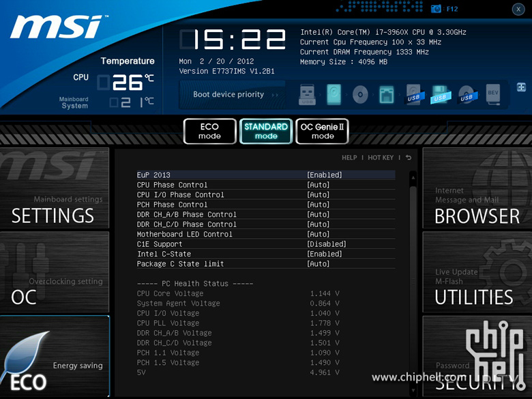The width and height of the screenshot is (532, 399).
Task: Open the BROWSER panel
Action: point(477,188)
